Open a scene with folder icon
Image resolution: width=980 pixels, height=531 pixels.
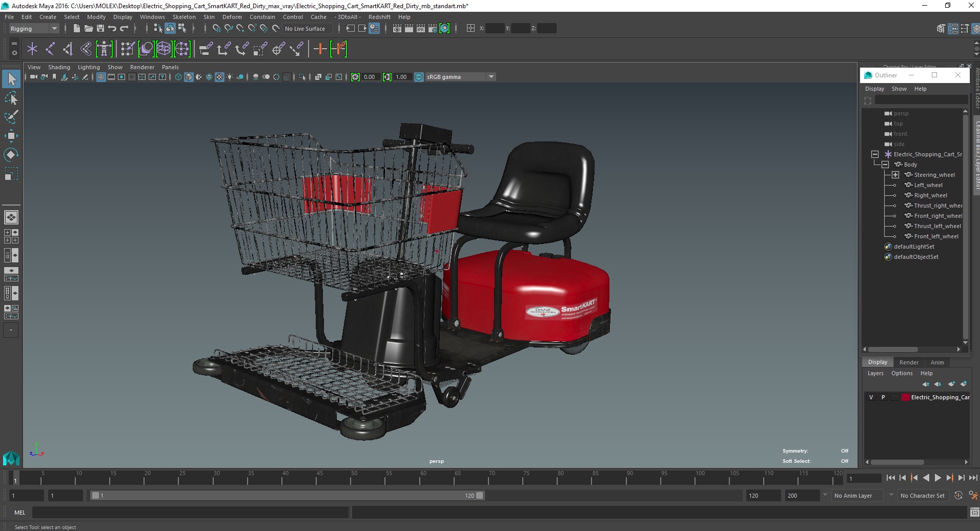[x=88, y=29]
